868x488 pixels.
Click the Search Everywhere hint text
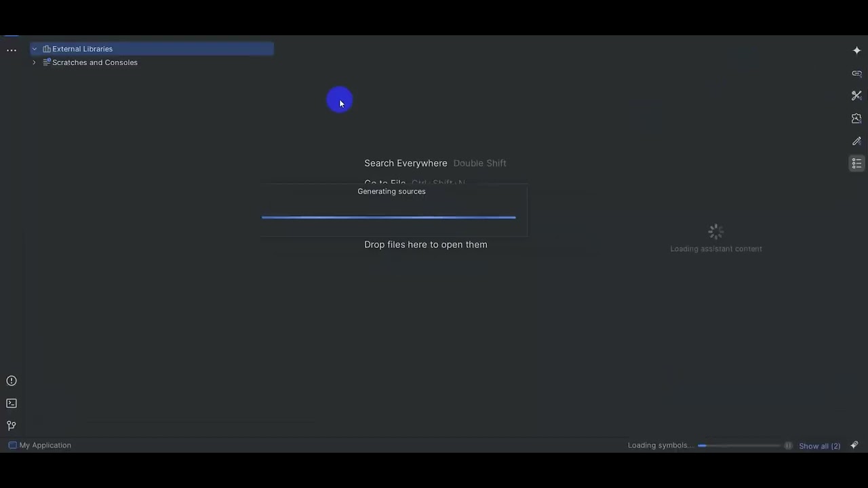406,163
